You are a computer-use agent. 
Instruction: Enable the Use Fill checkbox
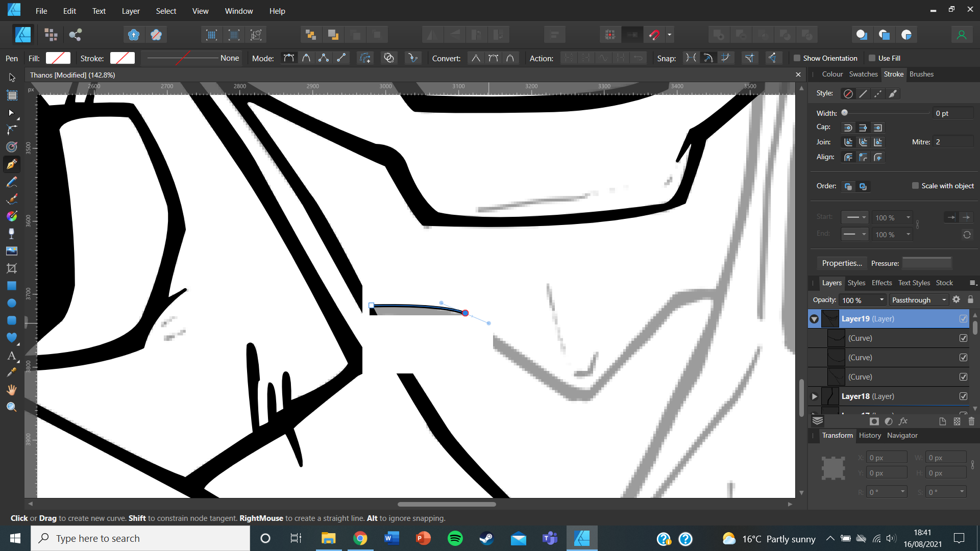pos(872,58)
